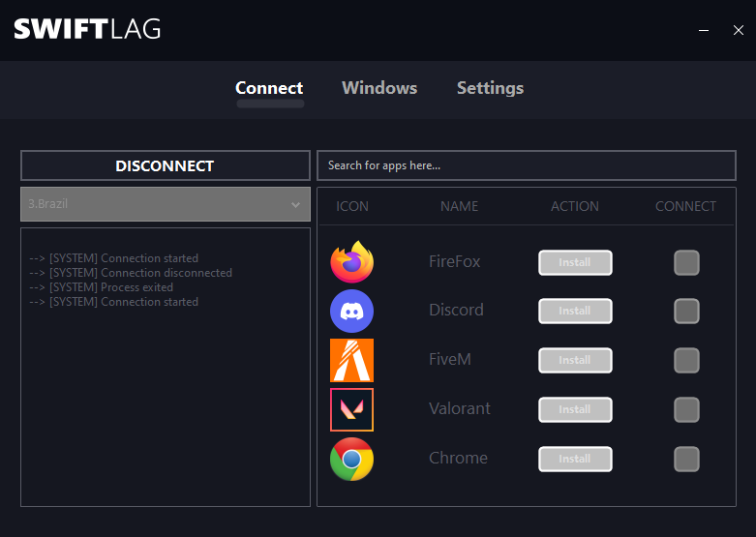This screenshot has height=537, width=756.
Task: Tick the FireFox connect checkbox
Action: point(686,262)
